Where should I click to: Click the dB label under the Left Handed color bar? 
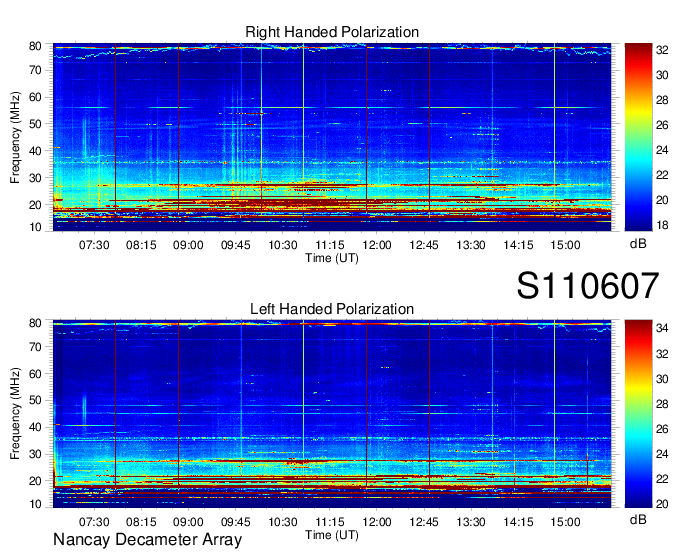coord(638,519)
